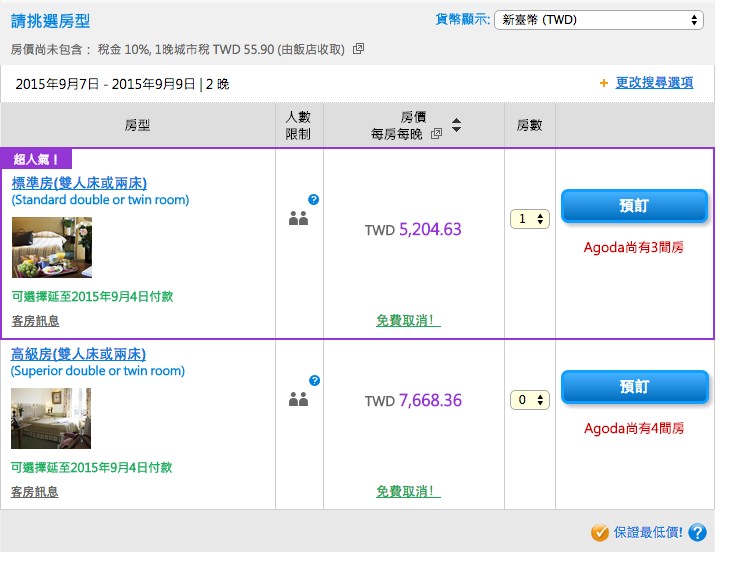
Task: Click the Standard room photo thumbnail
Action: 52,247
